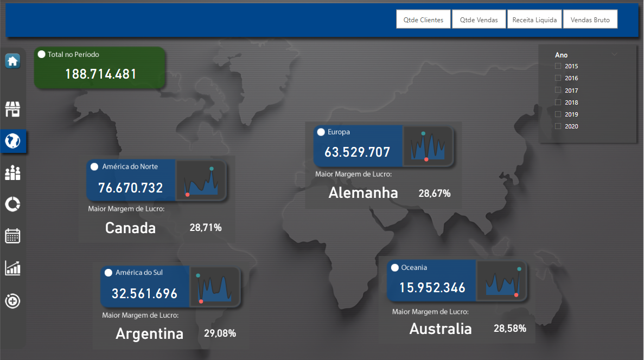This screenshot has width=644, height=360.
Task: Open the growth bar chart icon
Action: pos(12,268)
